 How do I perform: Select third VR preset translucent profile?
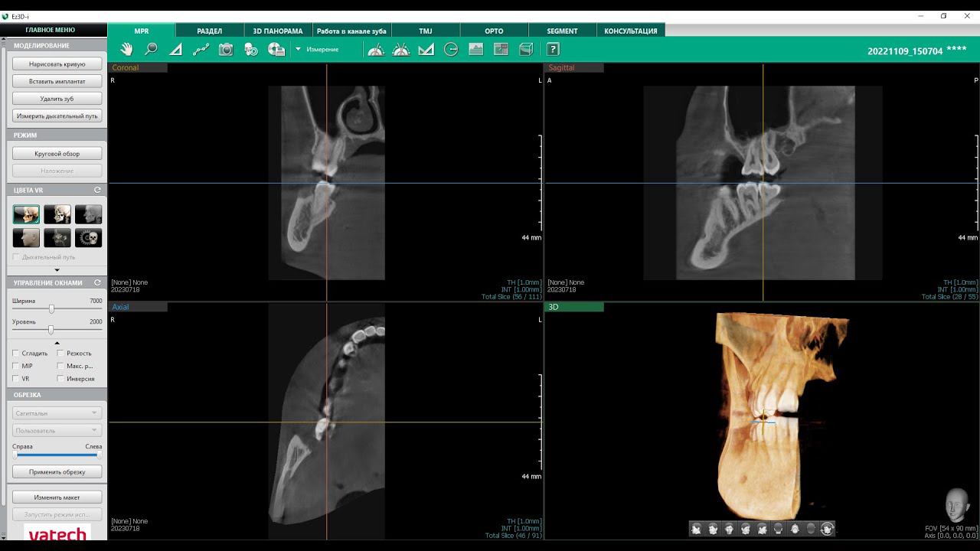[88, 214]
